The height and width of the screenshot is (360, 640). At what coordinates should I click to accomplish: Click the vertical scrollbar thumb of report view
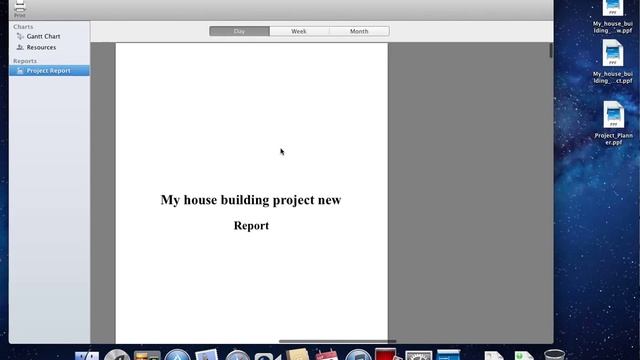[x=551, y=50]
